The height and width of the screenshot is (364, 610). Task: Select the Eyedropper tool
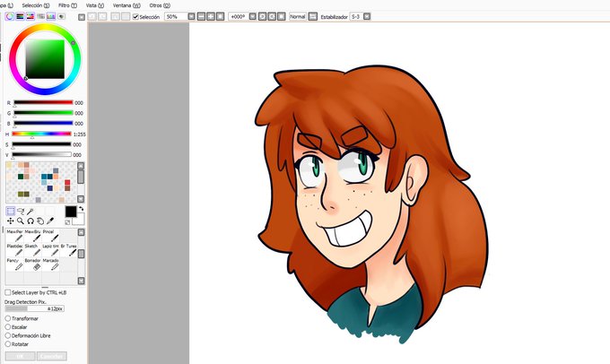pos(50,221)
